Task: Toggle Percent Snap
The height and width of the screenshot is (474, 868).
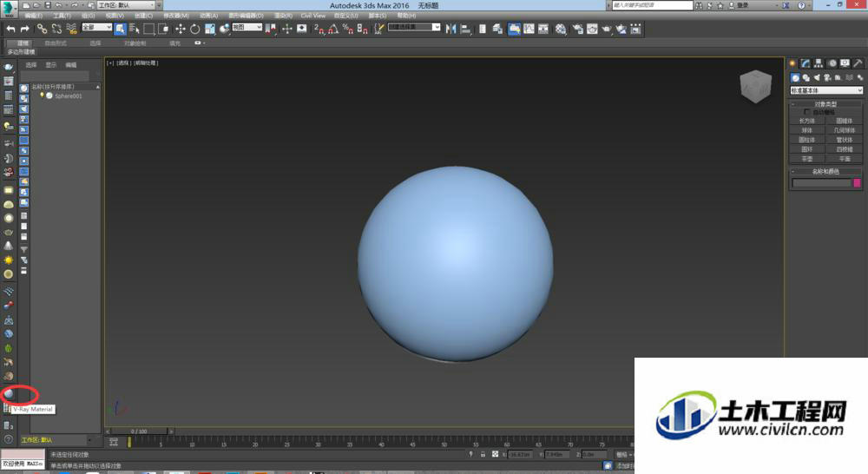Action: pos(348,29)
